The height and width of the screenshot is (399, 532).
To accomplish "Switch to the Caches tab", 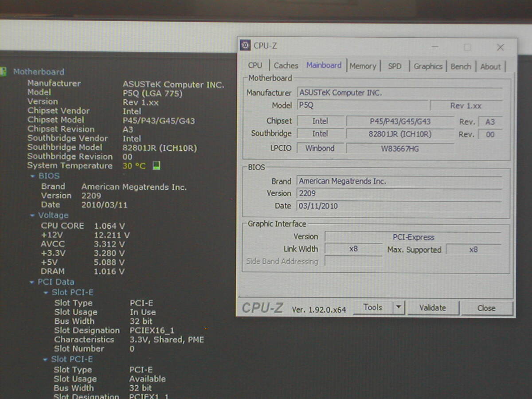I will [x=286, y=65].
